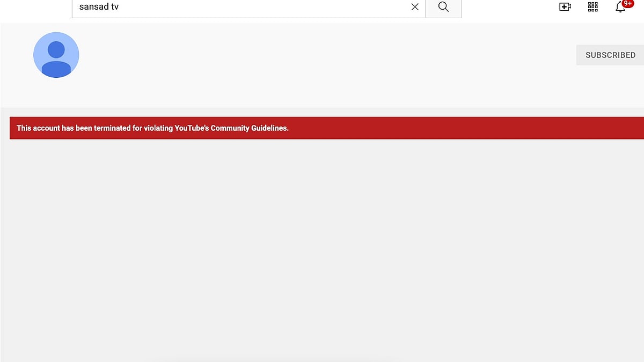Clear the search box with the X icon
This screenshot has width=644, height=362.
coord(415,7)
